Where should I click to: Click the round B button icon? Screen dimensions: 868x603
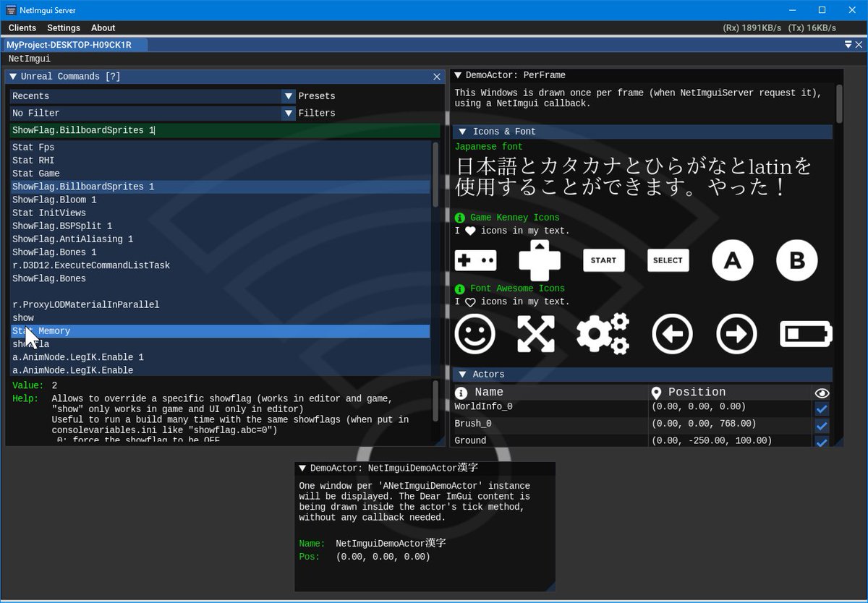click(x=797, y=260)
